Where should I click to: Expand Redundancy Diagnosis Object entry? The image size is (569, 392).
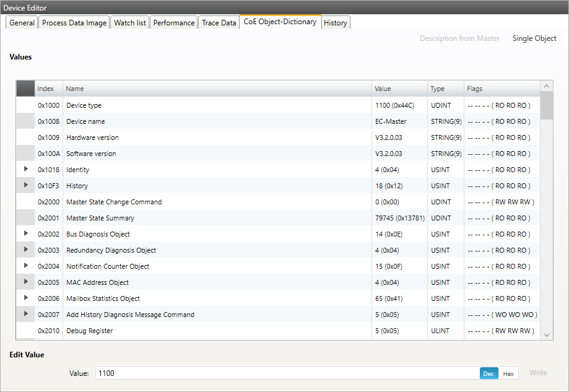pos(26,250)
